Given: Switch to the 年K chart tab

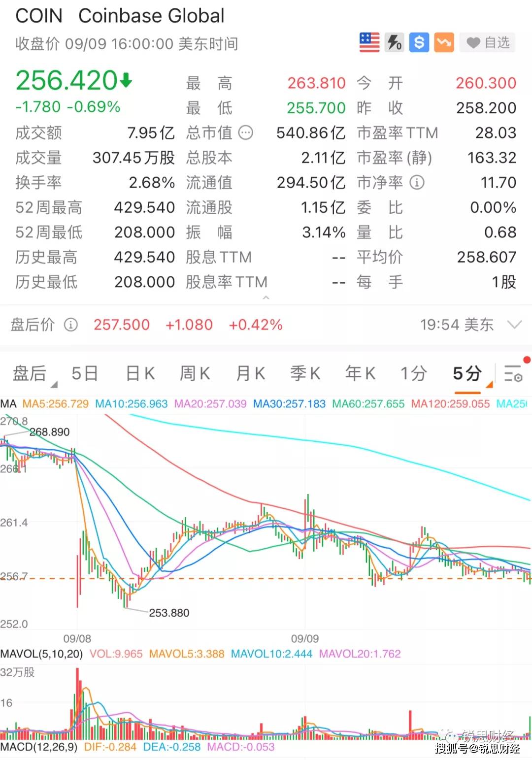Looking at the screenshot, I should coord(361,374).
